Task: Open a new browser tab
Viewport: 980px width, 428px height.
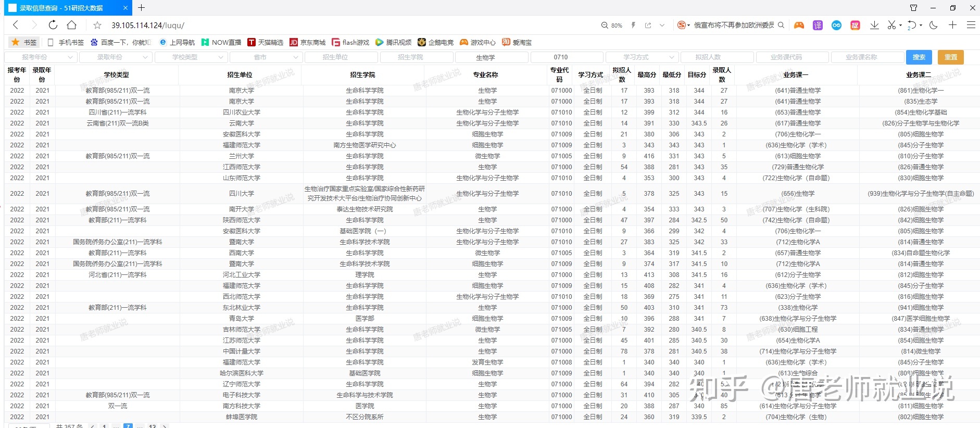Action: click(x=141, y=8)
